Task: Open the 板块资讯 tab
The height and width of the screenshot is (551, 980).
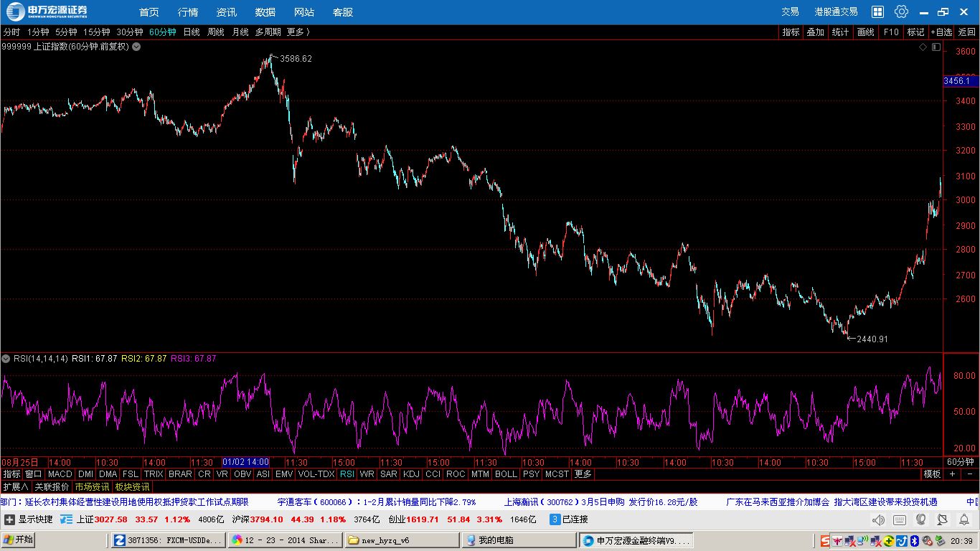Action: pyautogui.click(x=132, y=487)
